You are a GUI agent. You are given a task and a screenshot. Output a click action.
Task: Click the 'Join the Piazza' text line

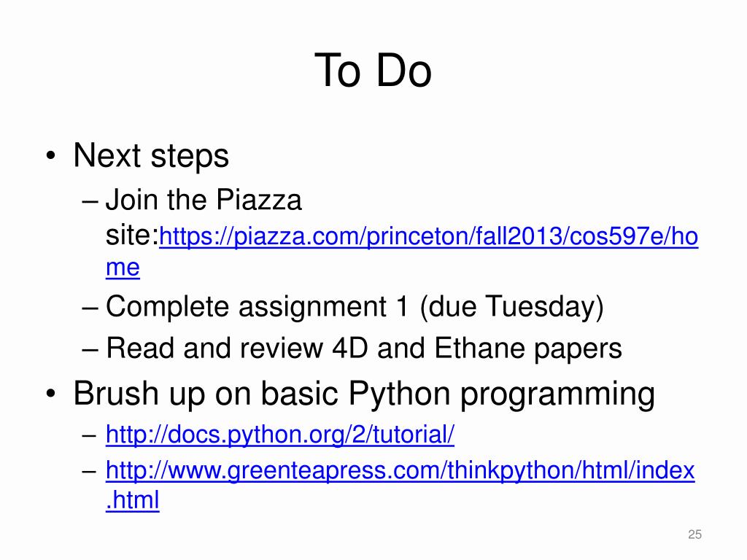(x=204, y=199)
